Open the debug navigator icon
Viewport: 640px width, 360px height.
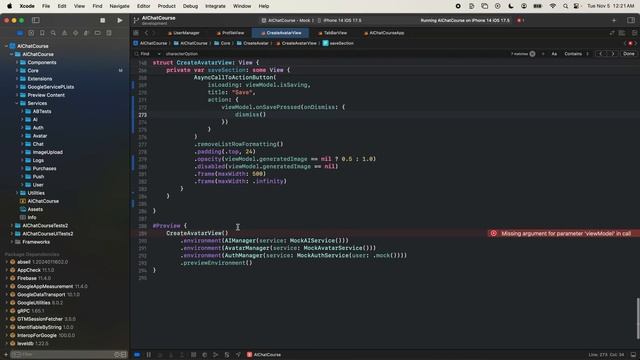86,33
